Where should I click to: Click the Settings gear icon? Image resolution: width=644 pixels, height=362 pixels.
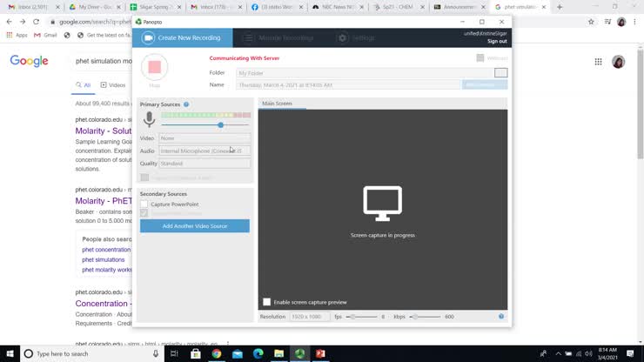[342, 38]
